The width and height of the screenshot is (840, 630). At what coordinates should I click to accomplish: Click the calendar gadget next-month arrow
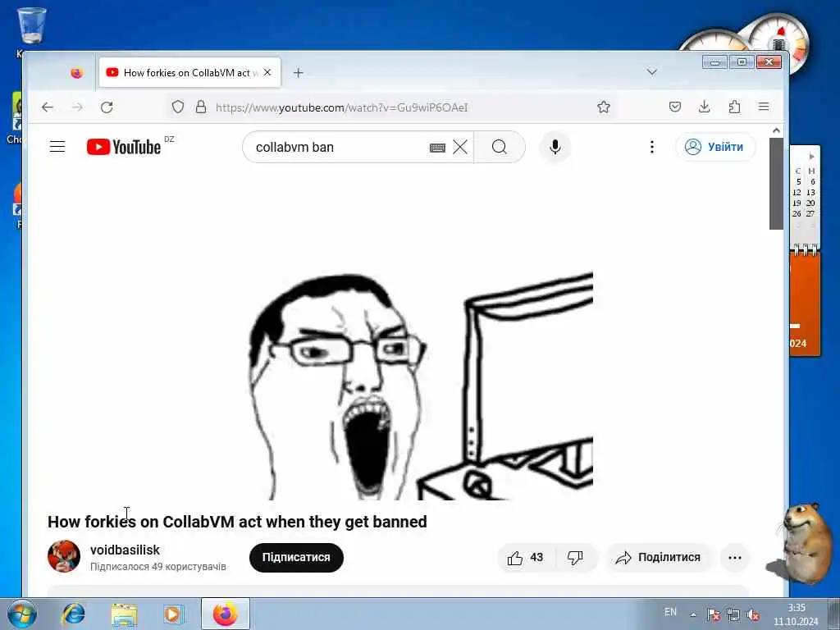click(811, 157)
